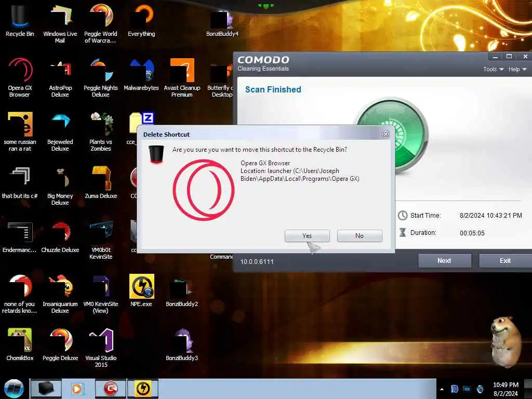Click the first dark taskbar button
This screenshot has width=532, height=399.
46,389
